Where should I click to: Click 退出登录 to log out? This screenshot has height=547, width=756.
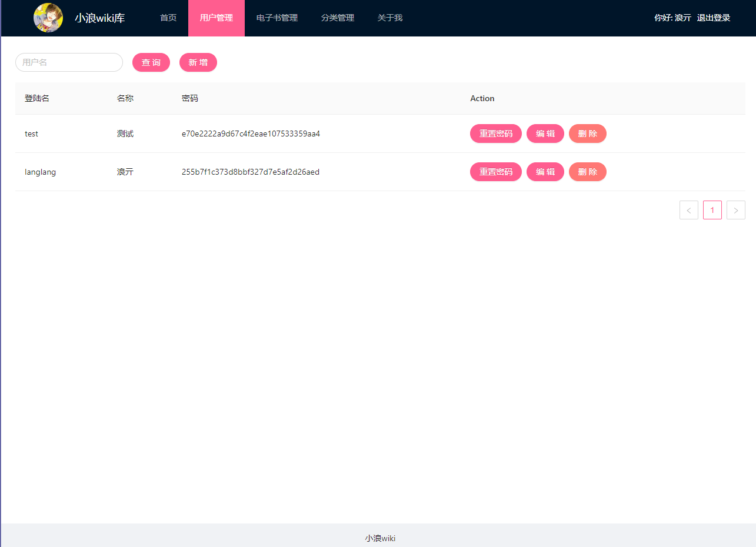click(x=713, y=18)
